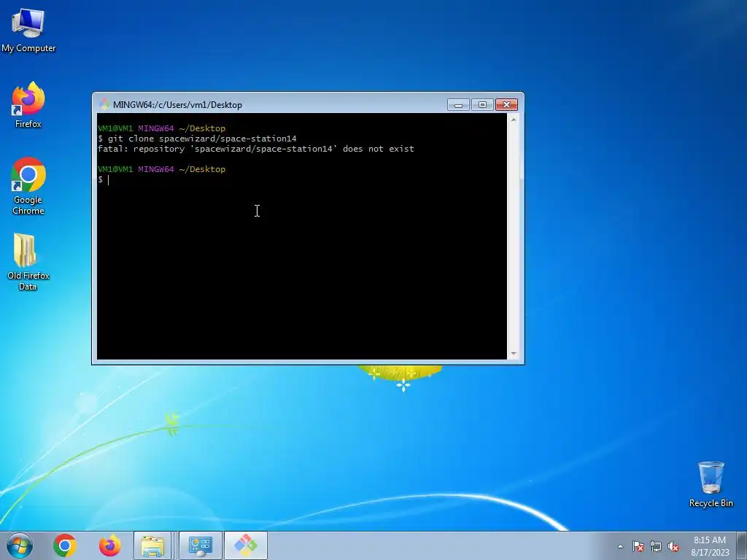Click the network status tray icon
This screenshot has height=560, width=747.
pyautogui.click(x=656, y=546)
